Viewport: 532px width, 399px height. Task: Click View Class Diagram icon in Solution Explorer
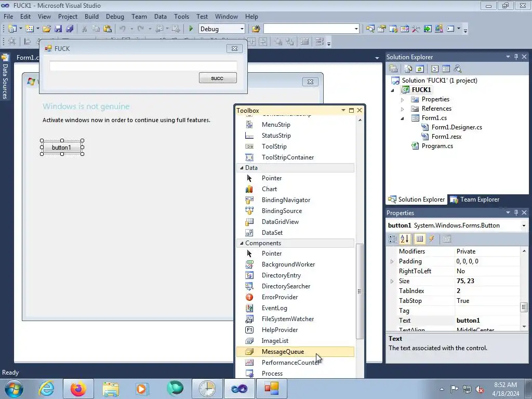[x=457, y=69]
